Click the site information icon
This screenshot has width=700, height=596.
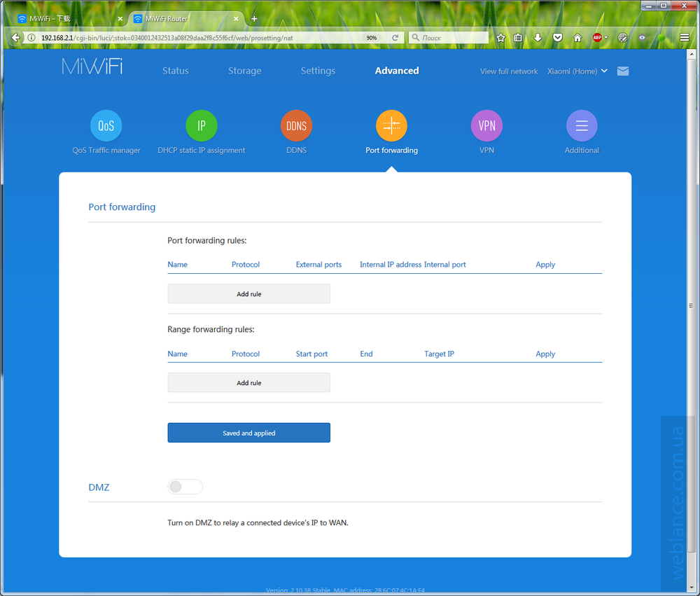click(x=31, y=38)
